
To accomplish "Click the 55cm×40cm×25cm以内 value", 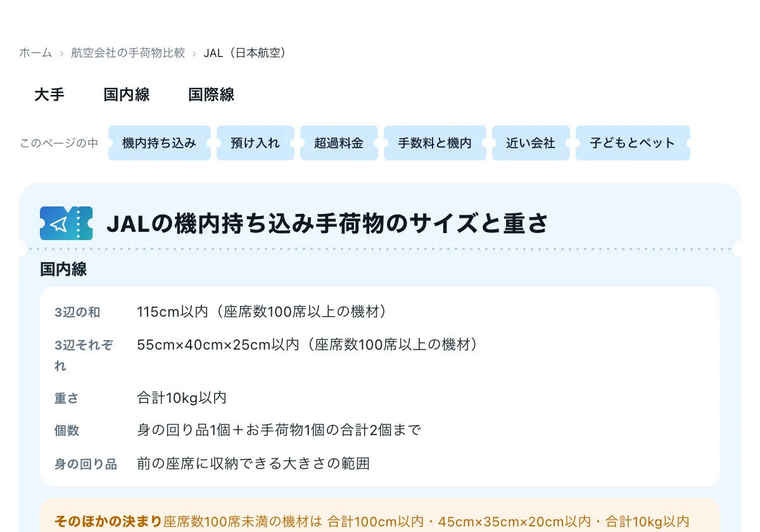I will 218,345.
